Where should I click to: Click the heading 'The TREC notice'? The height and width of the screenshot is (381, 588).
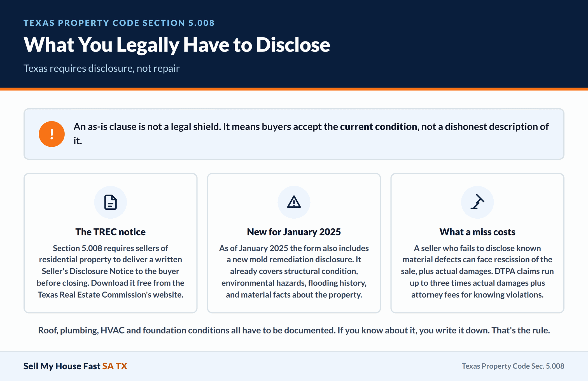click(110, 232)
